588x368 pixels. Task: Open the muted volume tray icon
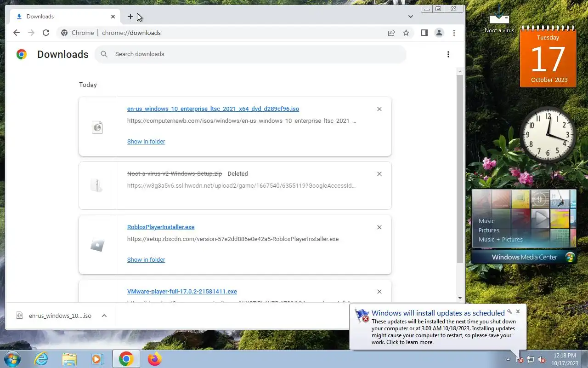pyautogui.click(x=542, y=359)
